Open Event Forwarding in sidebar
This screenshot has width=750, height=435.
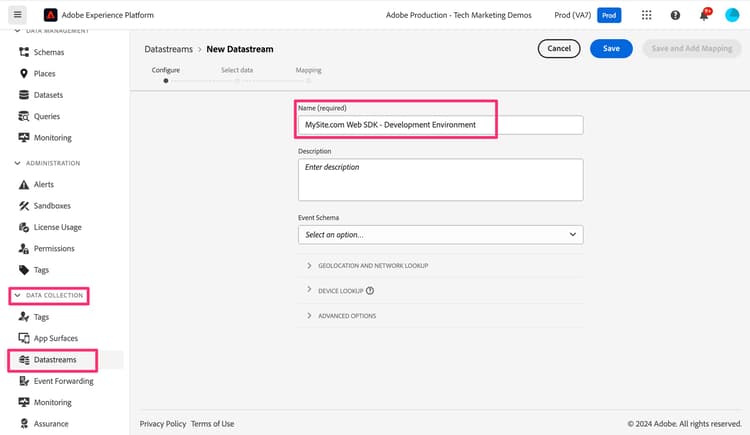[63, 380]
